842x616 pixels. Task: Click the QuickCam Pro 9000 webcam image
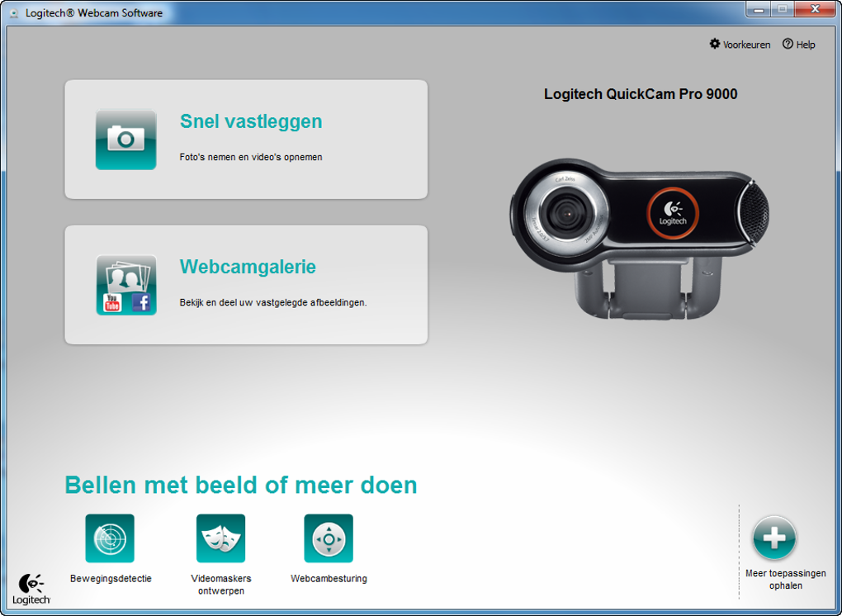pyautogui.click(x=639, y=239)
